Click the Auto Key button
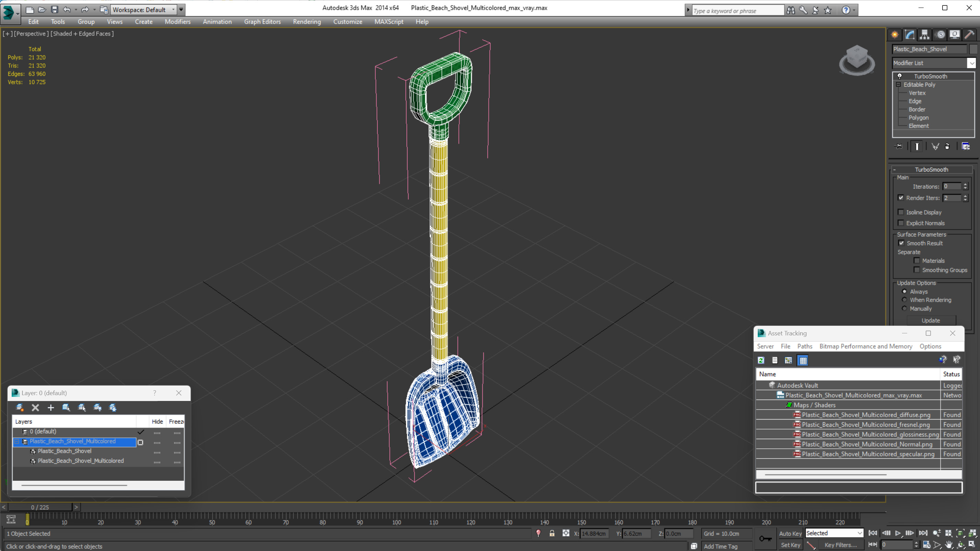Viewport: 980px width, 551px height. (x=790, y=533)
